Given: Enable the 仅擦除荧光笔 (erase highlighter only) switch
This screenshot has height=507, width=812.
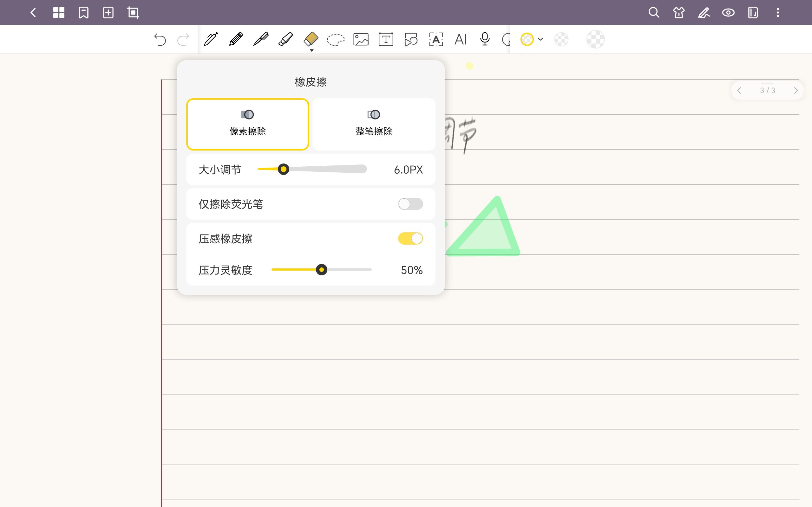Looking at the screenshot, I should pos(411,203).
